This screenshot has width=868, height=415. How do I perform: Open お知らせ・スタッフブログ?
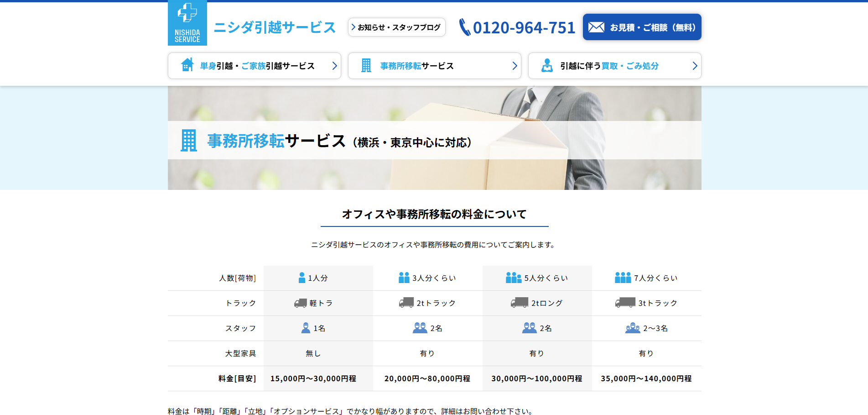click(396, 27)
